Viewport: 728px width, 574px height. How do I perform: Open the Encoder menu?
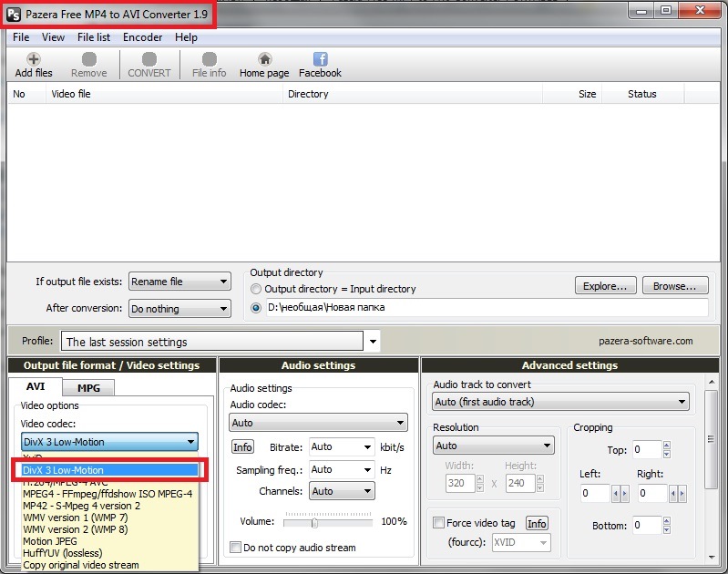point(142,37)
